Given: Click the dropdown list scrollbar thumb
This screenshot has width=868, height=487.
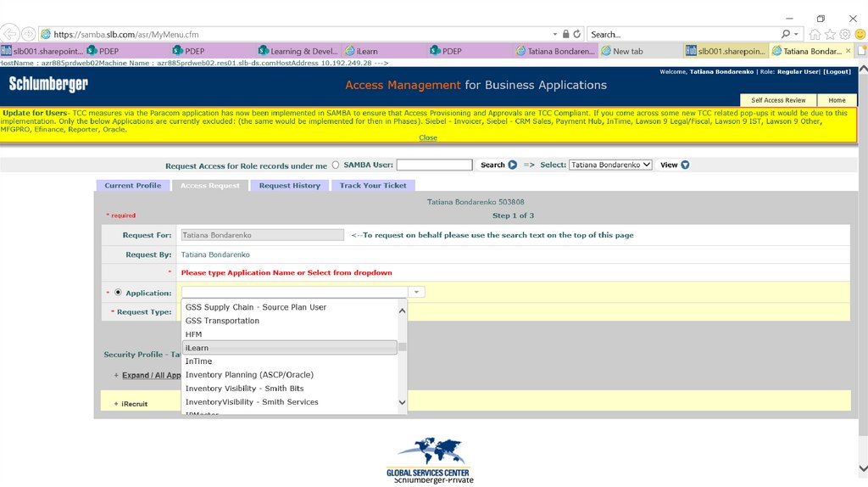Looking at the screenshot, I should pyautogui.click(x=403, y=347).
